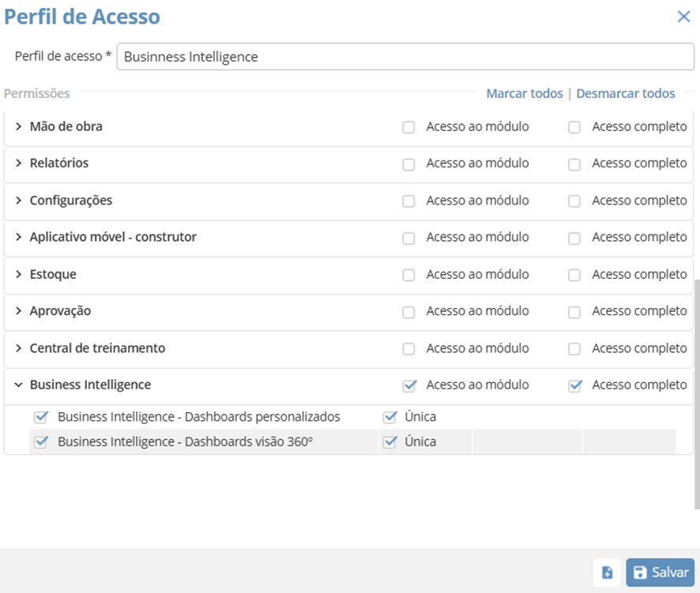Expand the Relatórios permissions row
Screen dimensions: 700x593
tap(19, 163)
